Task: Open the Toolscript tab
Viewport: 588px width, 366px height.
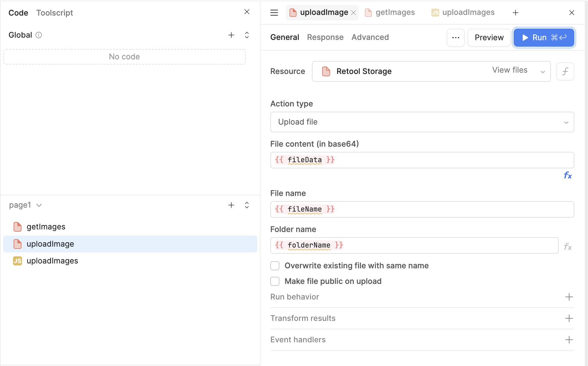Action: (55, 13)
